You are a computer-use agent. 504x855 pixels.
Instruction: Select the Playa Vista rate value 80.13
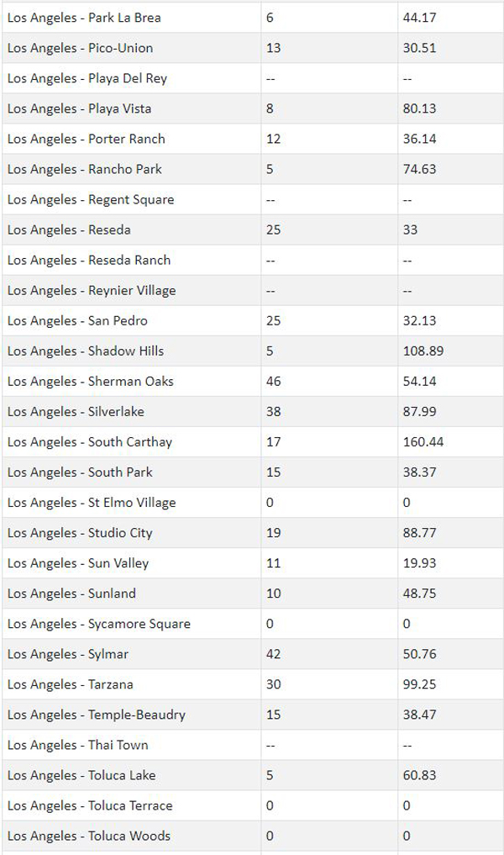pos(419,108)
